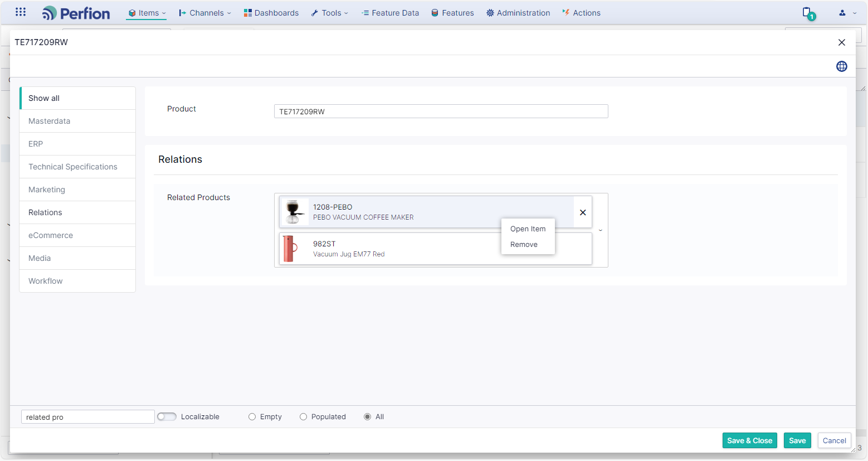Click Save & Close
Screen dimensions: 868x461
point(749,440)
